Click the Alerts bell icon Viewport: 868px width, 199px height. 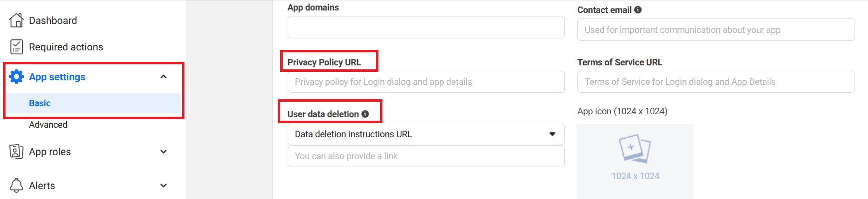[x=16, y=186]
